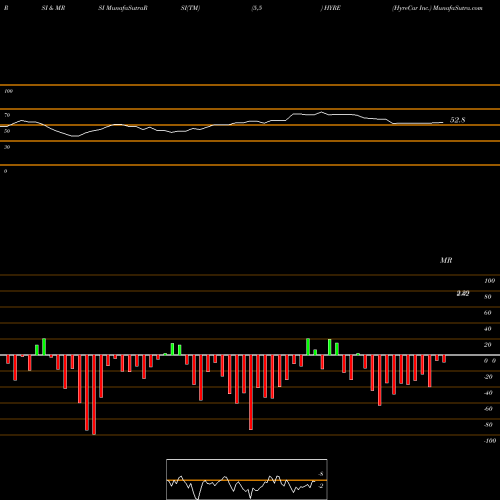Click the HYRE ticker text in header
The image size is (500, 500).
(332, 8)
